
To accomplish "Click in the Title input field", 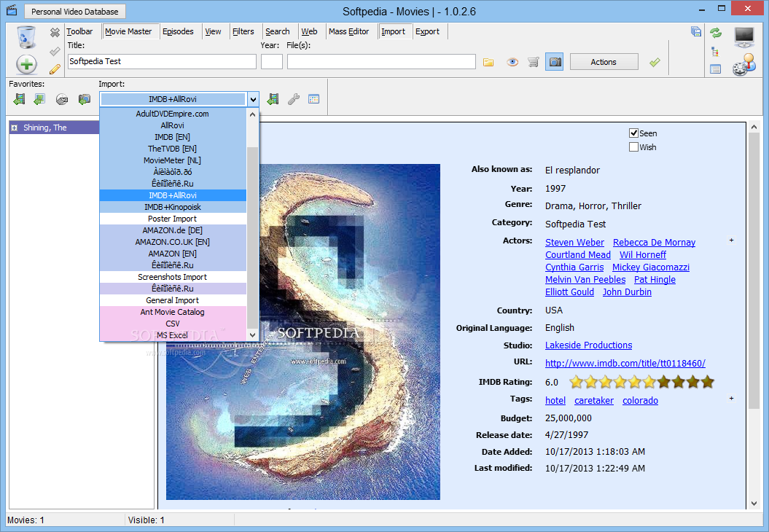I will click(x=162, y=62).
